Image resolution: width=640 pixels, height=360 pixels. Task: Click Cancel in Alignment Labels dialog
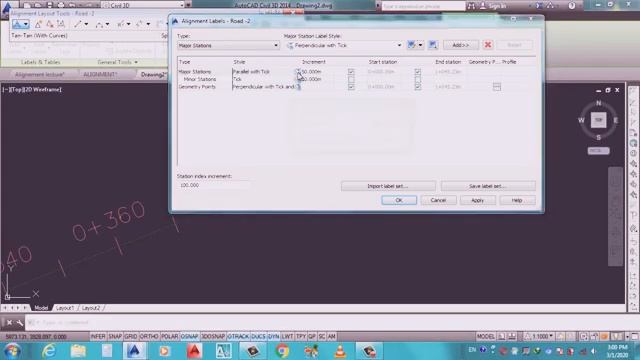click(x=438, y=200)
